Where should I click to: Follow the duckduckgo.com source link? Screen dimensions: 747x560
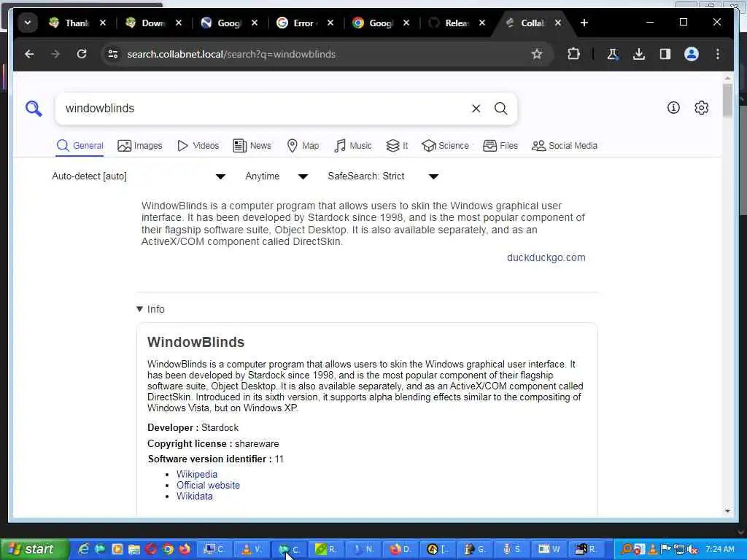[x=546, y=257]
